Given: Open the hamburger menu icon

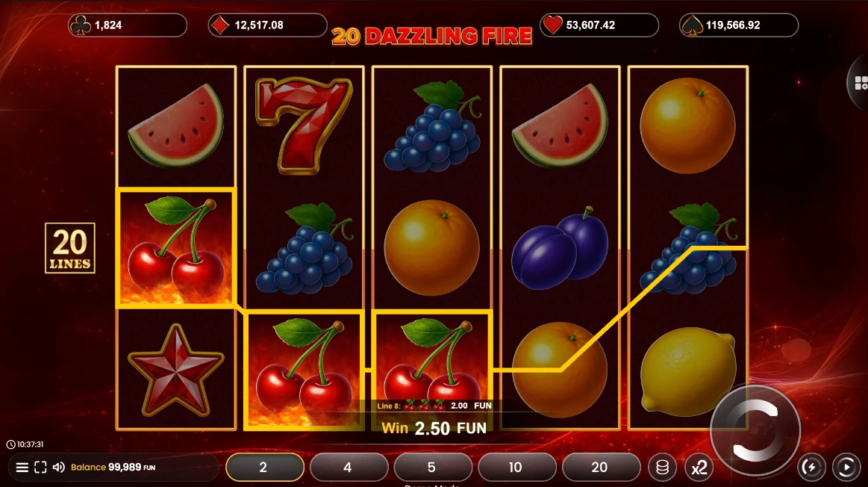Looking at the screenshot, I should pyautogui.click(x=22, y=467).
